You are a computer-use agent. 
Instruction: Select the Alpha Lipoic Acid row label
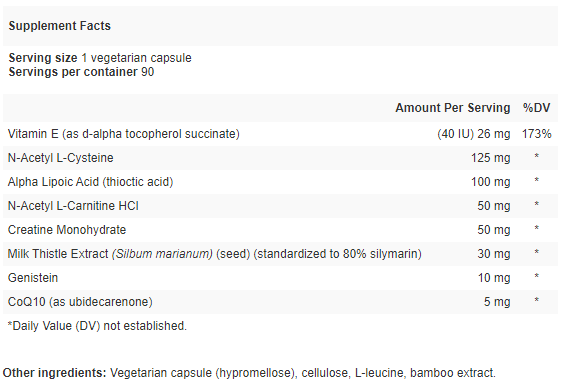click(x=90, y=182)
